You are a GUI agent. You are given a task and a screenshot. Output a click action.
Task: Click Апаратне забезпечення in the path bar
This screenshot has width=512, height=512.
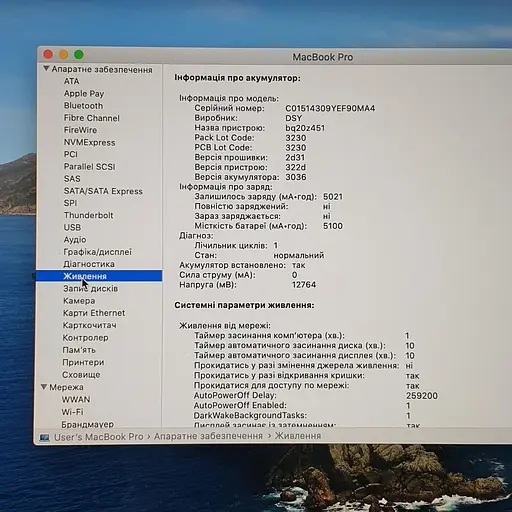(x=208, y=436)
